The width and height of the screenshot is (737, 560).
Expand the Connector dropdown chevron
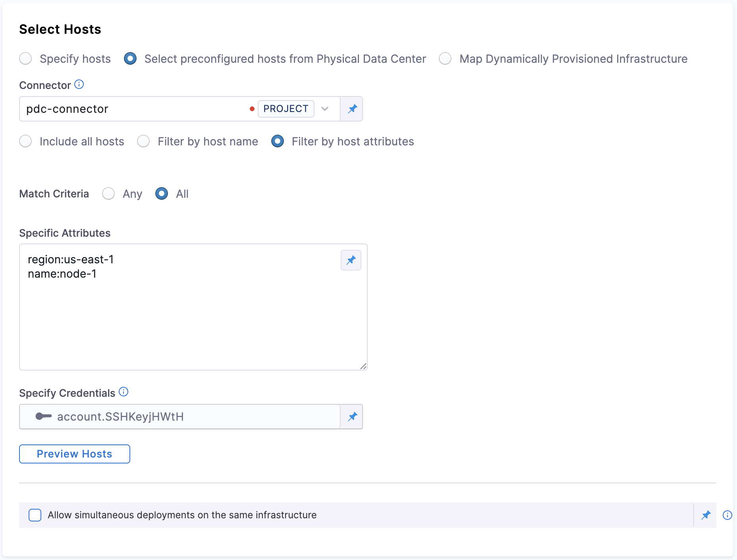click(x=325, y=109)
